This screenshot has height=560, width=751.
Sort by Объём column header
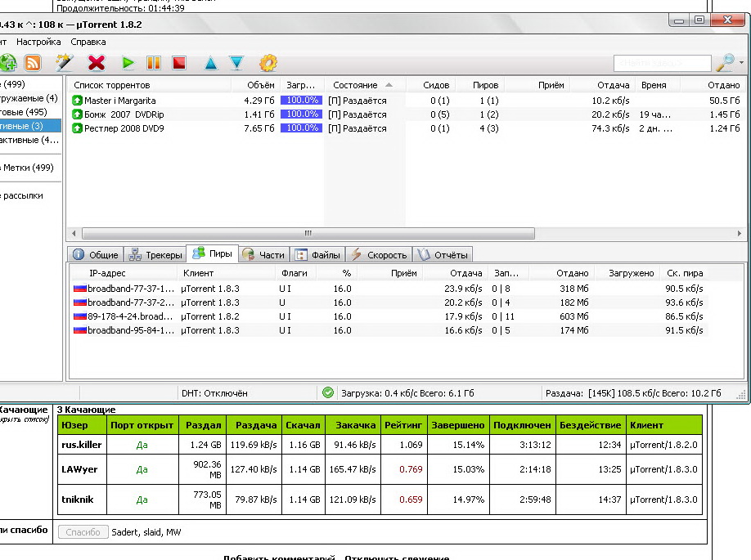click(x=256, y=85)
